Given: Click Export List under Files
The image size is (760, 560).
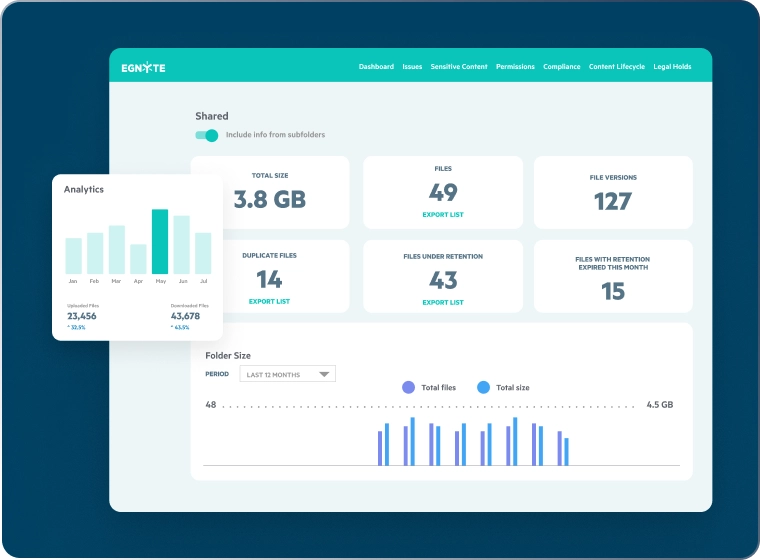Looking at the screenshot, I should coord(442,215).
